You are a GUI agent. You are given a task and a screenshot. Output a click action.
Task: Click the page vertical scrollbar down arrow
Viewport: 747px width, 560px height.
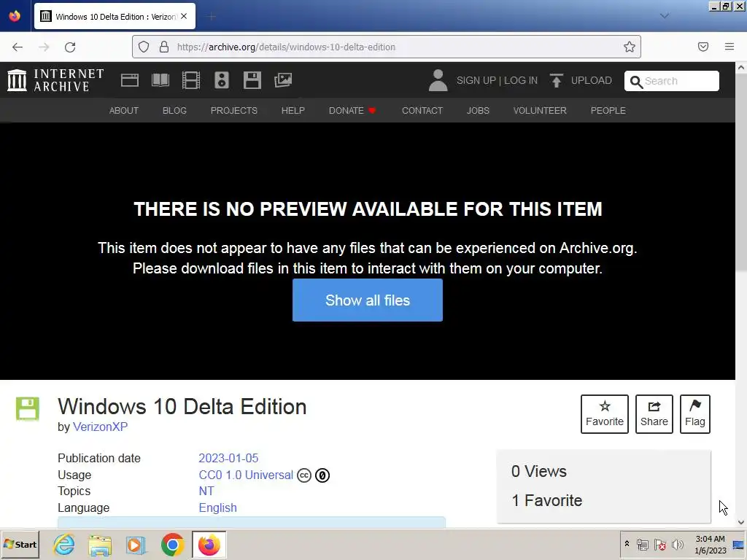[741, 522]
